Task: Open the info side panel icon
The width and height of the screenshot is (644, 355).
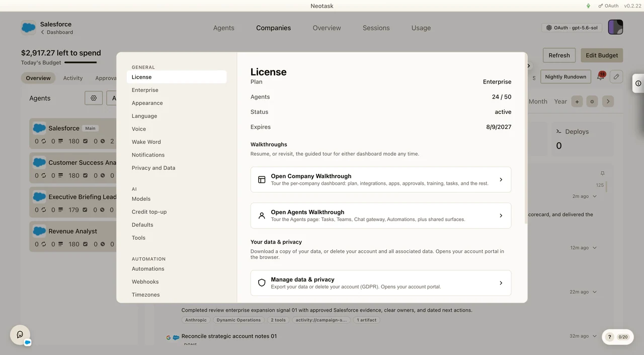Action: pos(638,84)
